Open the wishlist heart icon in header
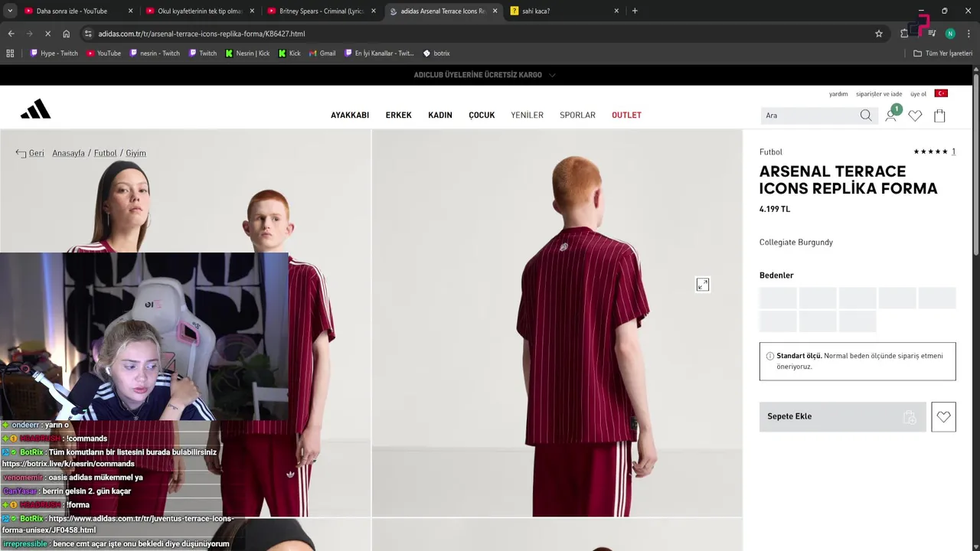Screen dimensions: 980x551 pos(915,116)
